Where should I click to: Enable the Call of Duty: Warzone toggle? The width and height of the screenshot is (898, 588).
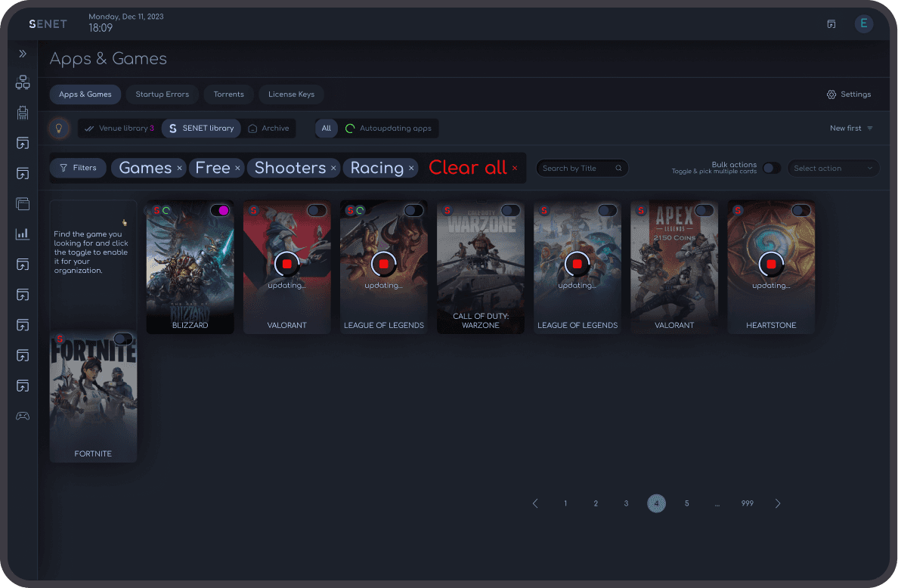pyautogui.click(x=510, y=210)
